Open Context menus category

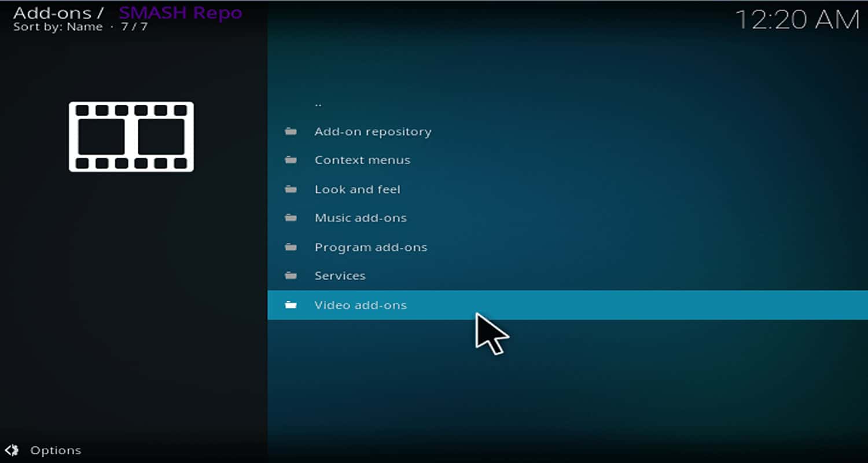(567, 160)
